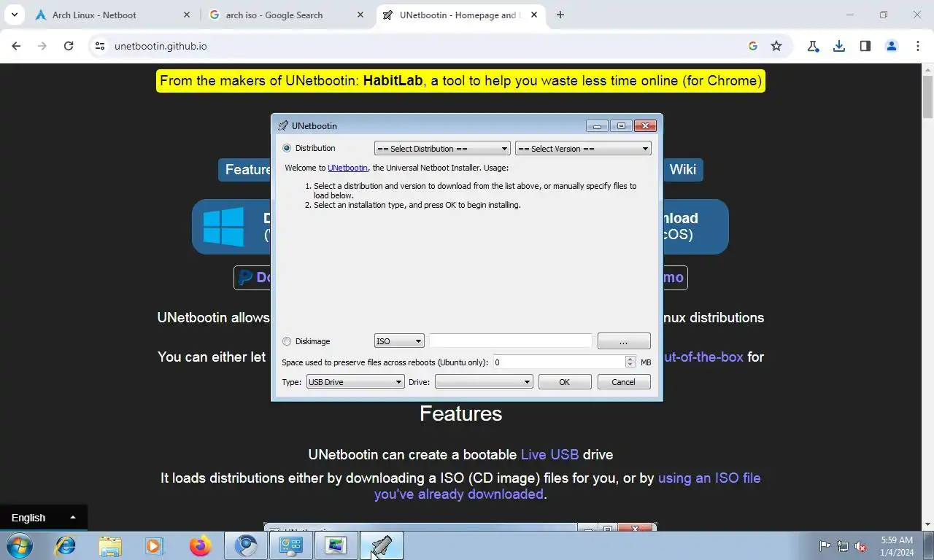Close the Arch Linux Netboot tab
934x560 pixels.
[x=186, y=15]
